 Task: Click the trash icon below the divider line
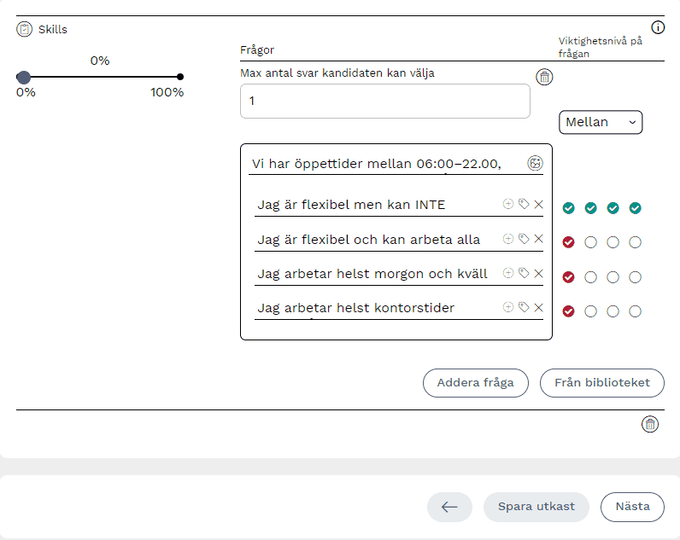(650, 424)
